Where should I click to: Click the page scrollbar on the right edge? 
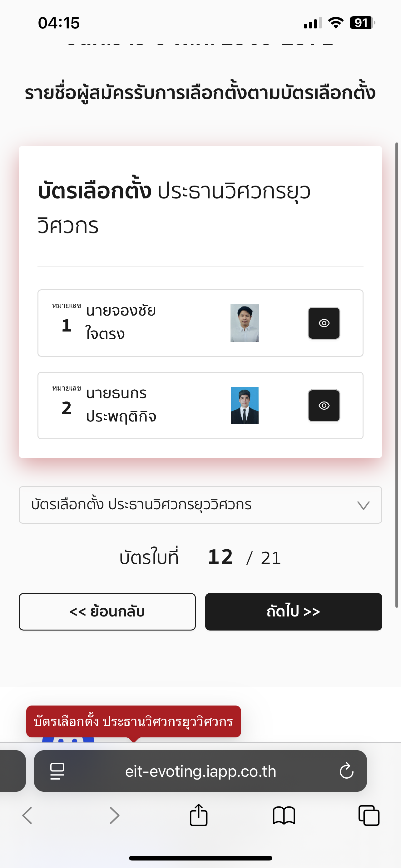pos(397,375)
